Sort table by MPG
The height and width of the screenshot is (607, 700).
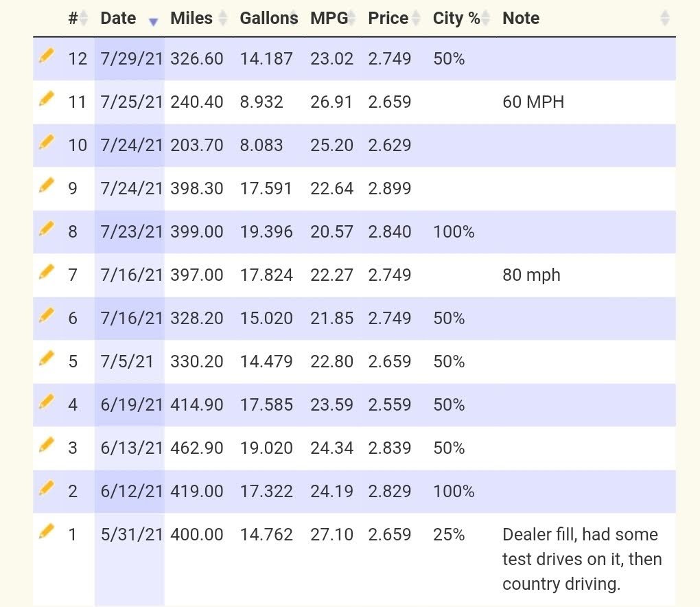(333, 19)
